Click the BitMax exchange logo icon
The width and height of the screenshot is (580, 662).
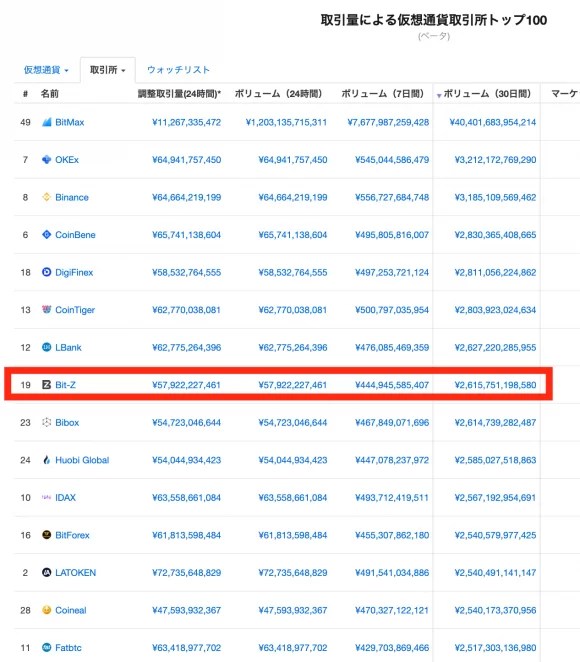[46, 122]
